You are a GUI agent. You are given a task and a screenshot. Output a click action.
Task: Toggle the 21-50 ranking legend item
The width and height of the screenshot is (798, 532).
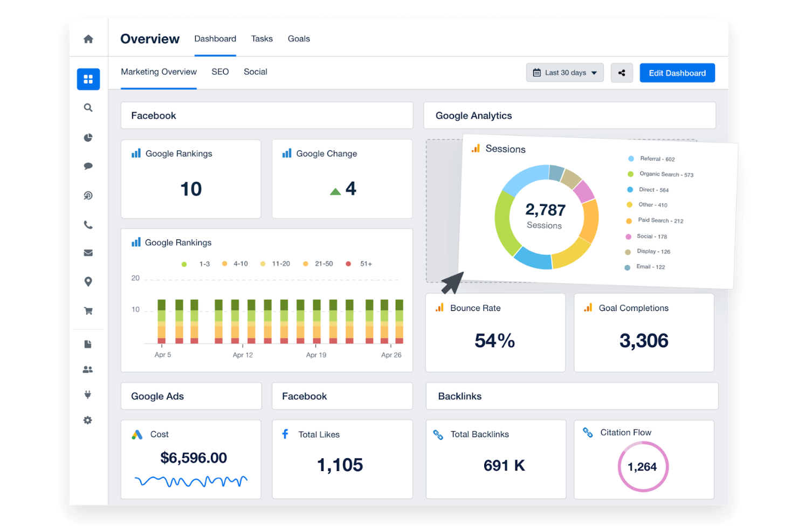tap(318, 264)
